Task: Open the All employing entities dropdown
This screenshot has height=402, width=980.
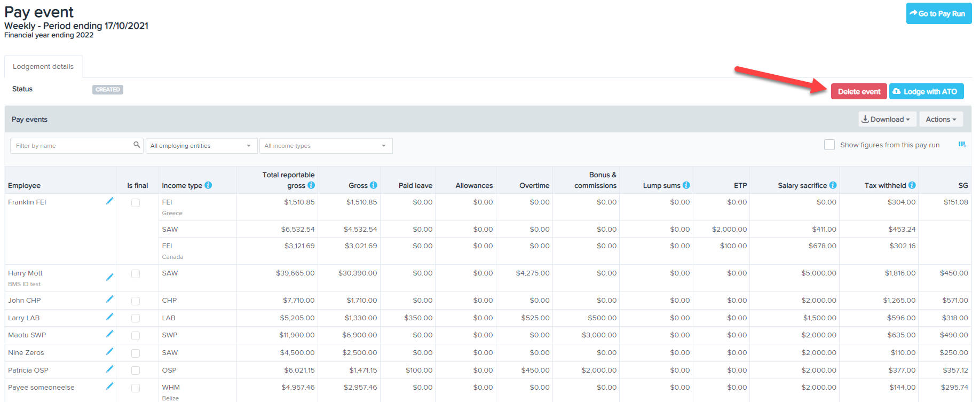Action: tap(200, 146)
